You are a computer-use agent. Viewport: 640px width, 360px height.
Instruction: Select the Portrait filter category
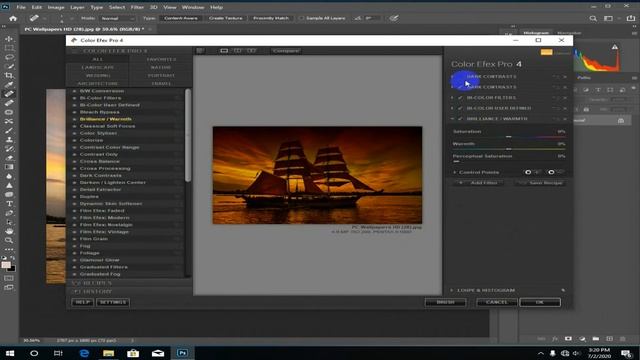point(161,76)
